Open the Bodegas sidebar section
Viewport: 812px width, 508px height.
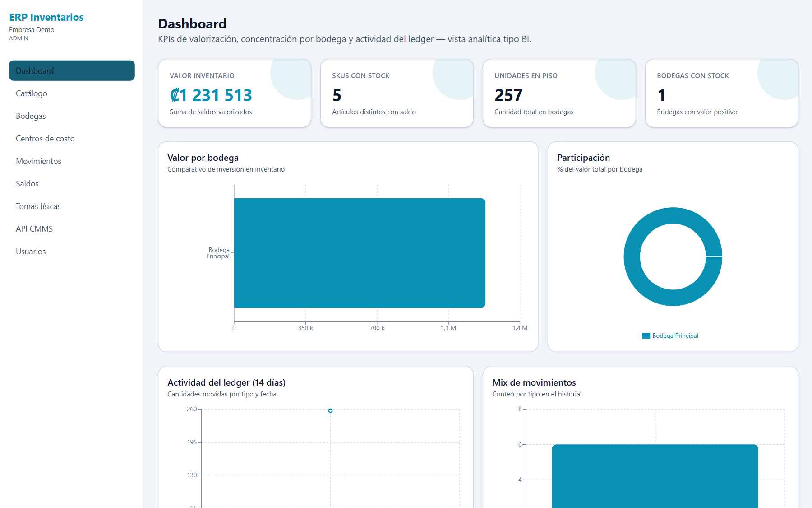pos(72,116)
